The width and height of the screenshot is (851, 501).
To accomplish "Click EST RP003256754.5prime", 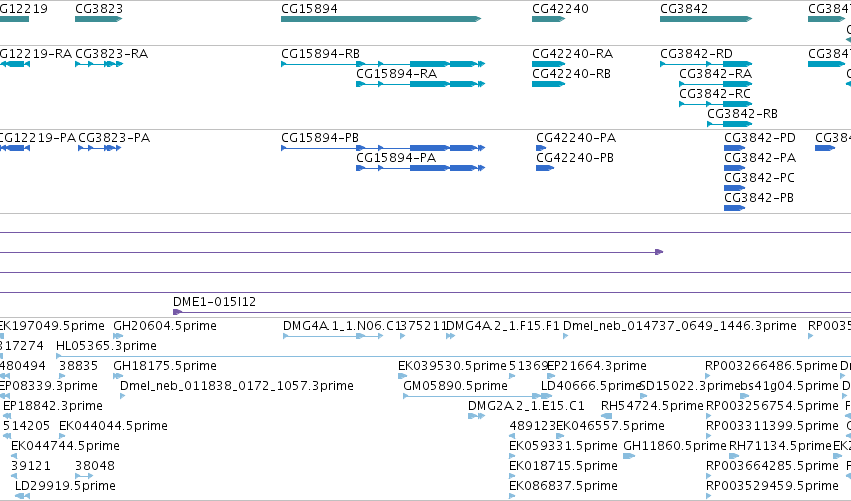I will tap(772, 406).
